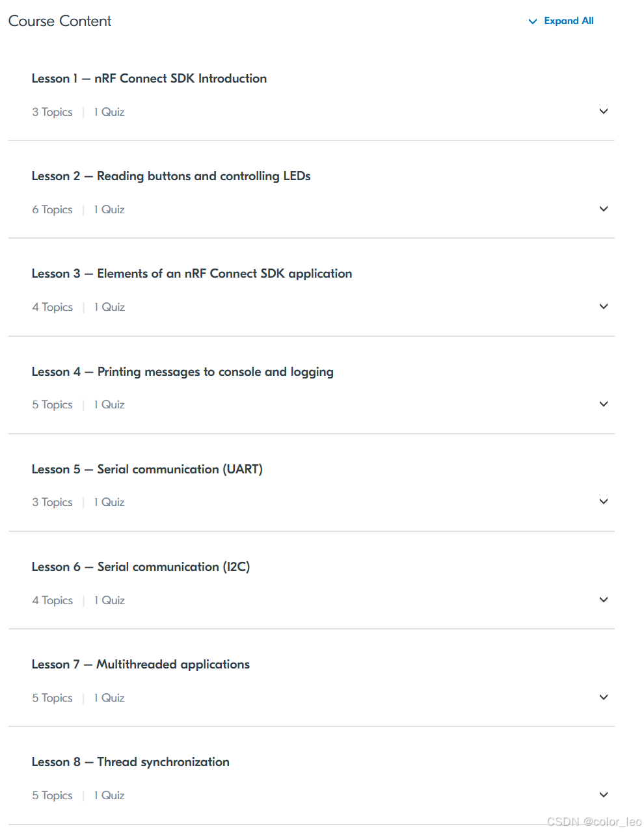Click the Expand All chevron icon
644x833 pixels.
(533, 21)
